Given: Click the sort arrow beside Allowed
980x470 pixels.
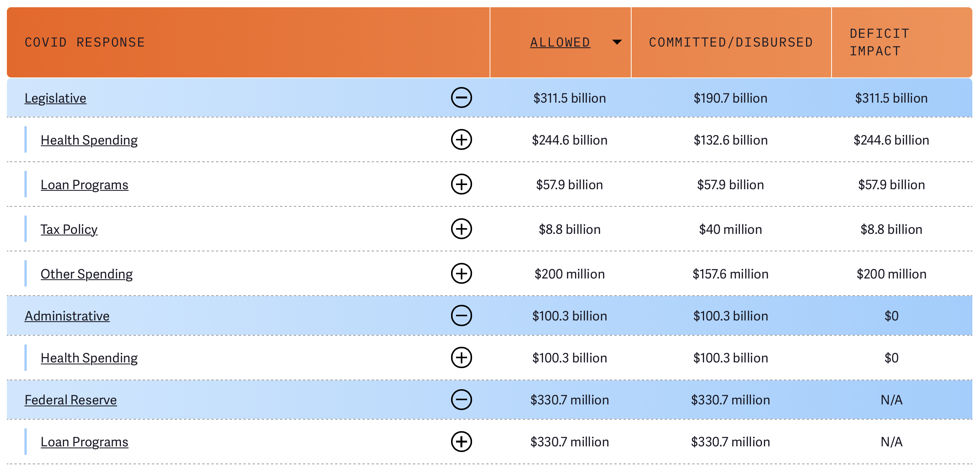Looking at the screenshot, I should pyautogui.click(x=617, y=42).
